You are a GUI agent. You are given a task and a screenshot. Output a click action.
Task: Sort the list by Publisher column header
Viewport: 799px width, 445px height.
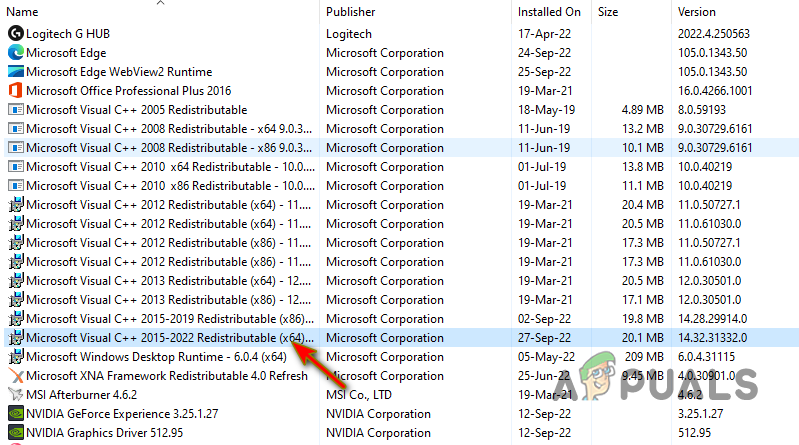[351, 12]
